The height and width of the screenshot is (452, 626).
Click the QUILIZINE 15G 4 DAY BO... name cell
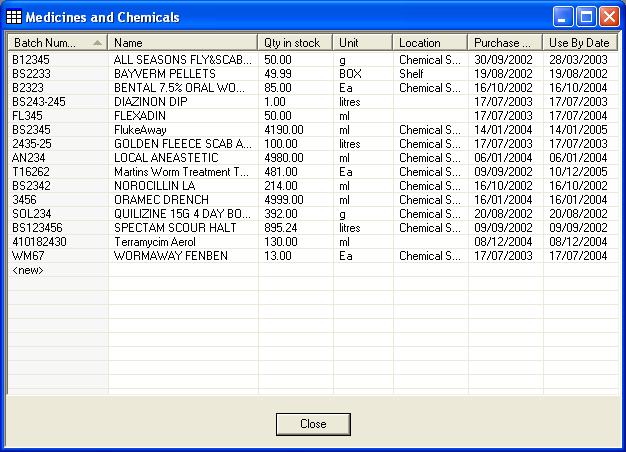(x=183, y=214)
